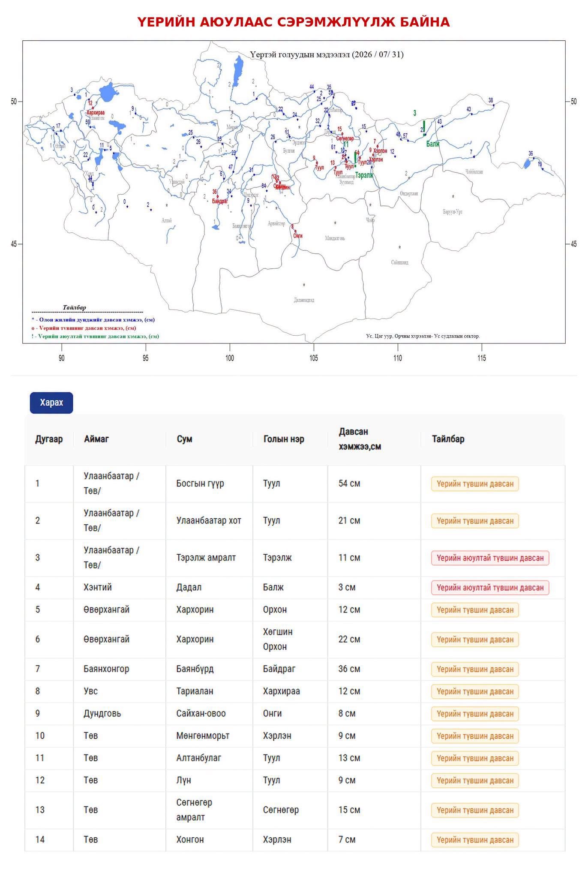Click the Харах button

point(51,403)
